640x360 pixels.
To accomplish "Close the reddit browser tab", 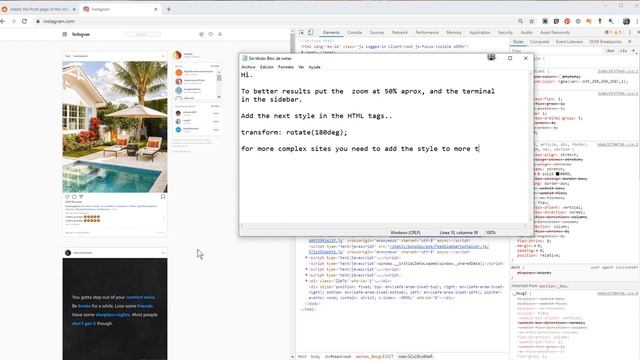I will pyautogui.click(x=74, y=9).
